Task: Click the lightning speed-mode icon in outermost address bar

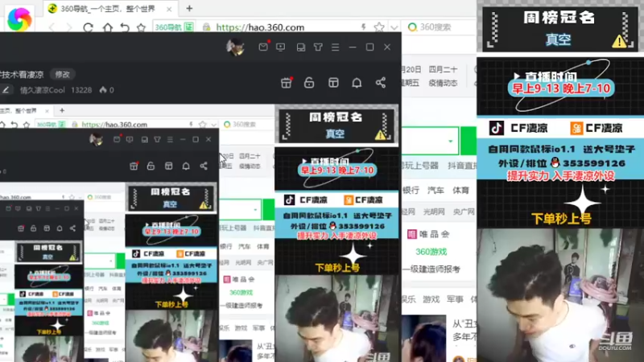Action: click(x=364, y=27)
